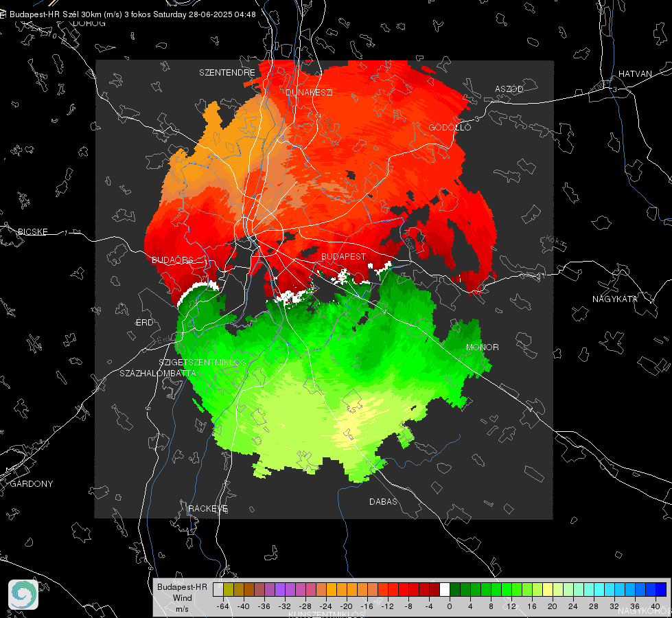Click the BUDAPEST city label
This screenshot has width=672, height=618.
point(343,256)
